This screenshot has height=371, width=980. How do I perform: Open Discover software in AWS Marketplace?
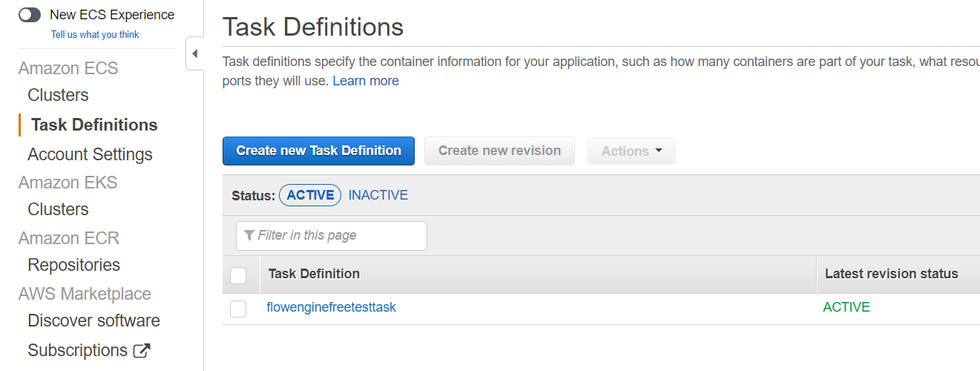(93, 321)
